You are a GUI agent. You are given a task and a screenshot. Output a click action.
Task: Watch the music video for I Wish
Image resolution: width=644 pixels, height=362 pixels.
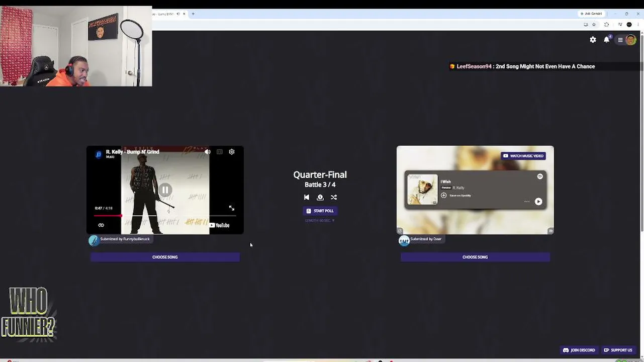pyautogui.click(x=523, y=156)
